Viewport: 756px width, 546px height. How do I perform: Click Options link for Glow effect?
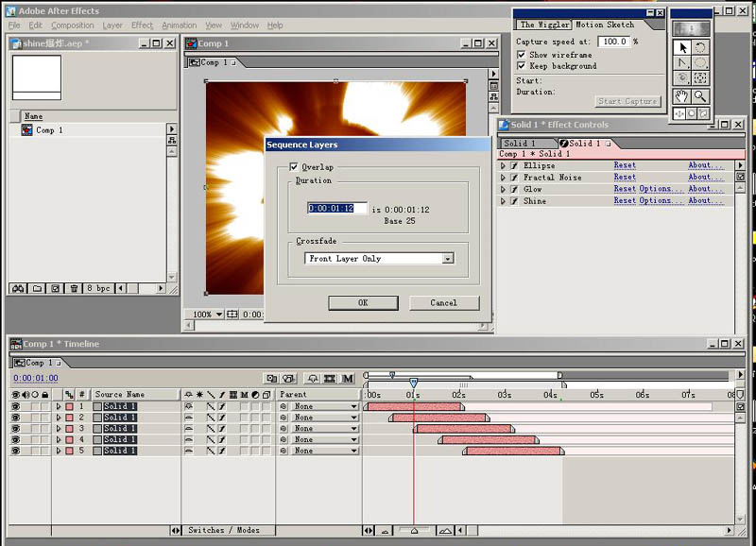(661, 189)
